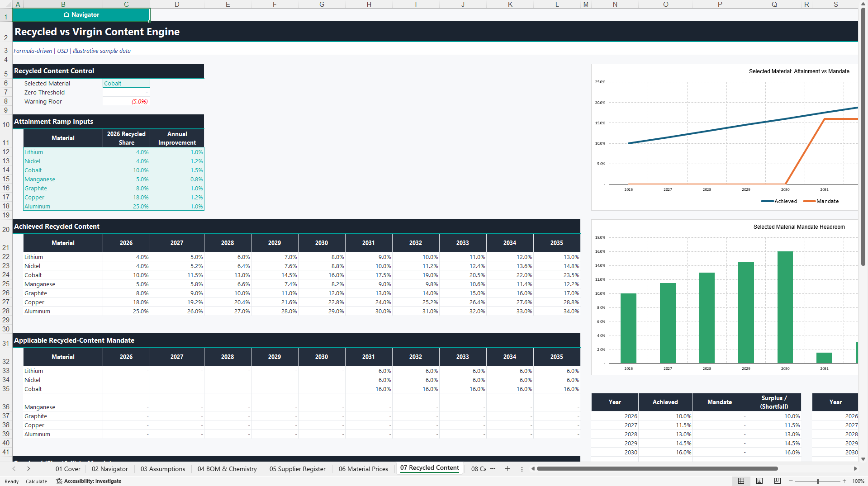Show more hidden sheet tabs ellipsis
Image resolution: width=868 pixels, height=486 pixels.
493,469
